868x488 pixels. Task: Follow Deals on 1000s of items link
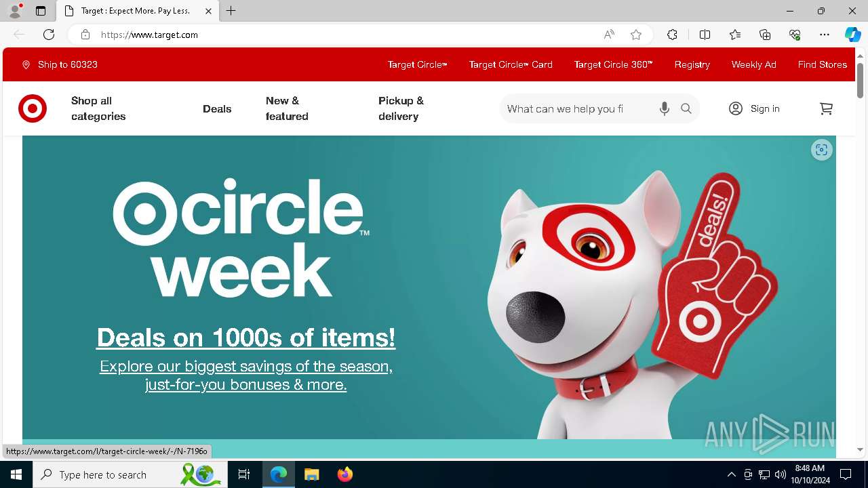[245, 338]
